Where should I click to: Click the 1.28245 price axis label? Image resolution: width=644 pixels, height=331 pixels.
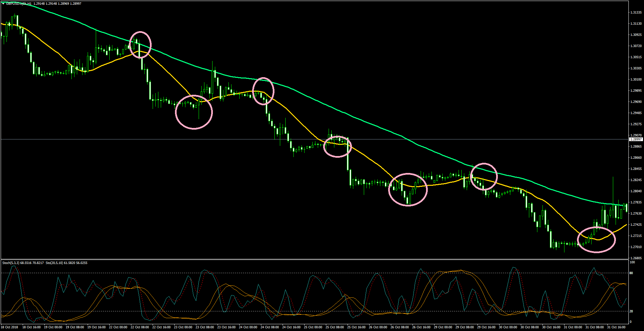click(x=636, y=180)
